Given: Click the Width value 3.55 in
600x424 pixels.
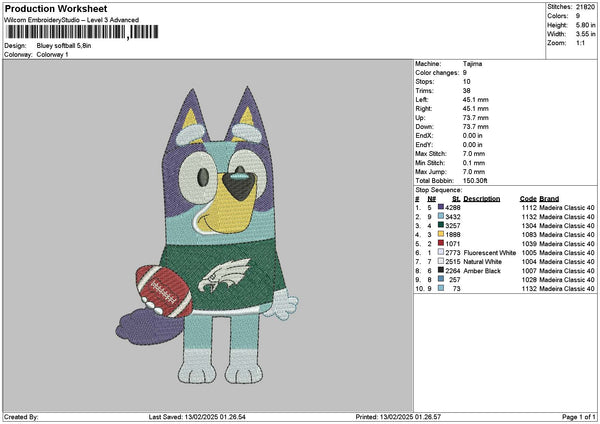Looking at the screenshot, I should [585, 34].
